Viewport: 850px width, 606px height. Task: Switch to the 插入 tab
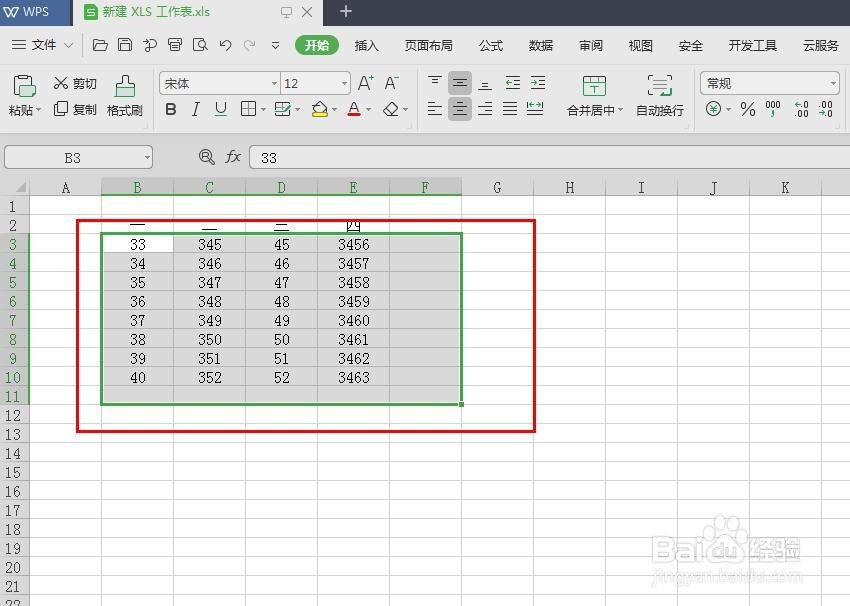click(x=366, y=46)
